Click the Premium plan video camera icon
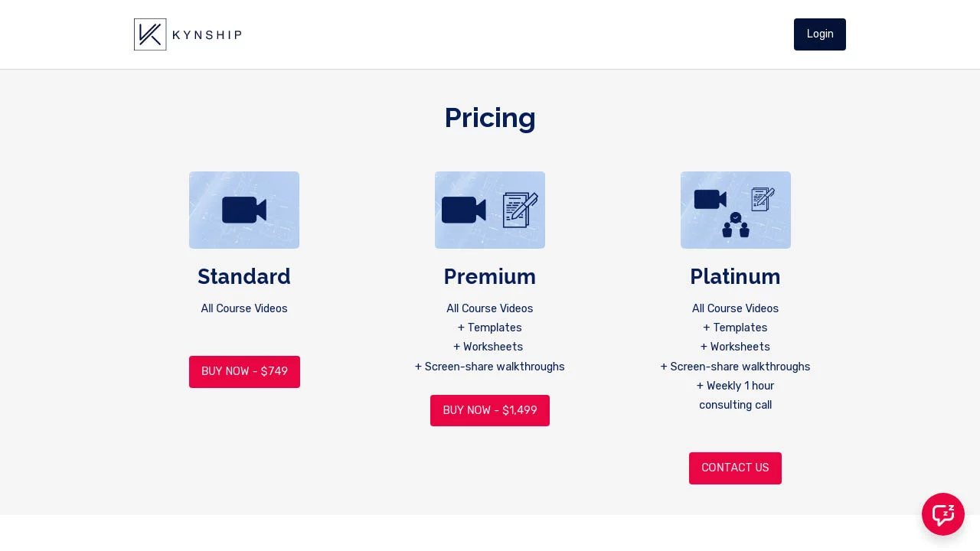The width and height of the screenshot is (980, 551). tap(463, 210)
